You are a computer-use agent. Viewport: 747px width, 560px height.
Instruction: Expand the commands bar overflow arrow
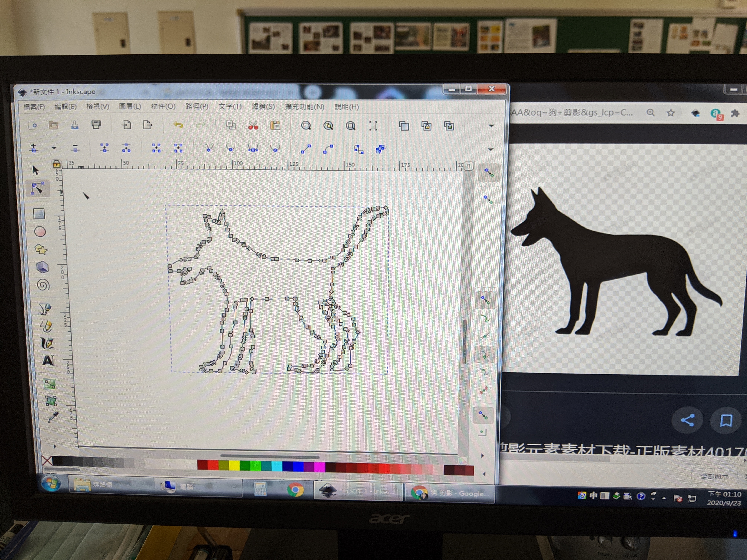point(491,126)
